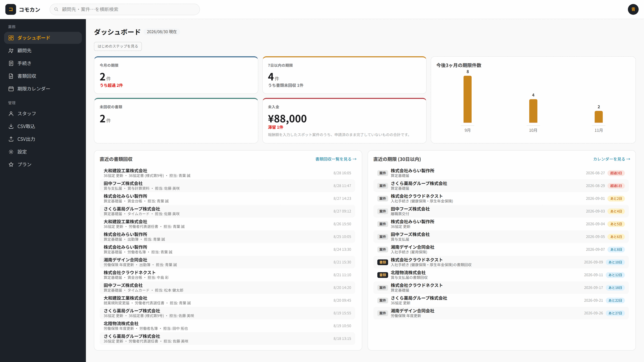This screenshot has width=644, height=362.
Task: Open 田中フーズ row dated 8/20 14:20
Action: [227, 287]
